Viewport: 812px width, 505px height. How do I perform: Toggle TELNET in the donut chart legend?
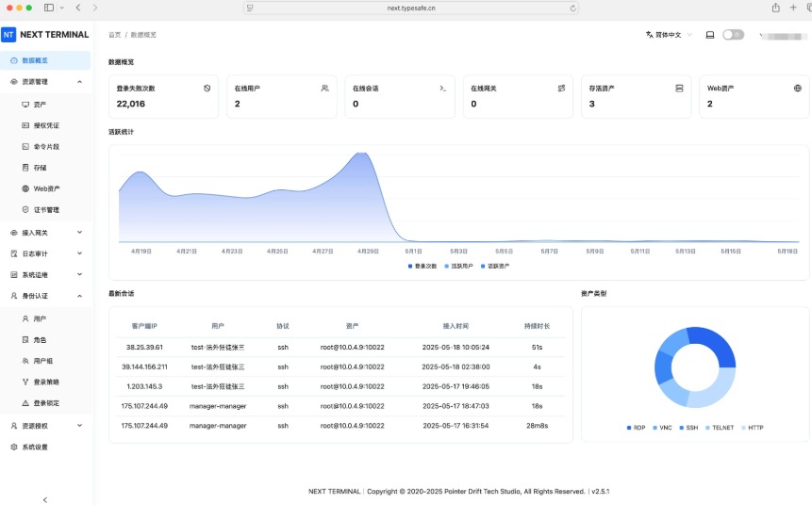click(720, 428)
